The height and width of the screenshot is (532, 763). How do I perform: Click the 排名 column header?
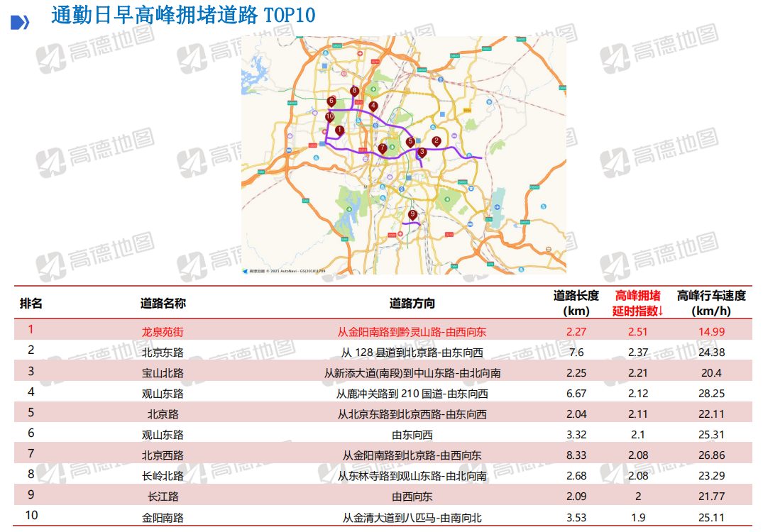click(x=31, y=304)
